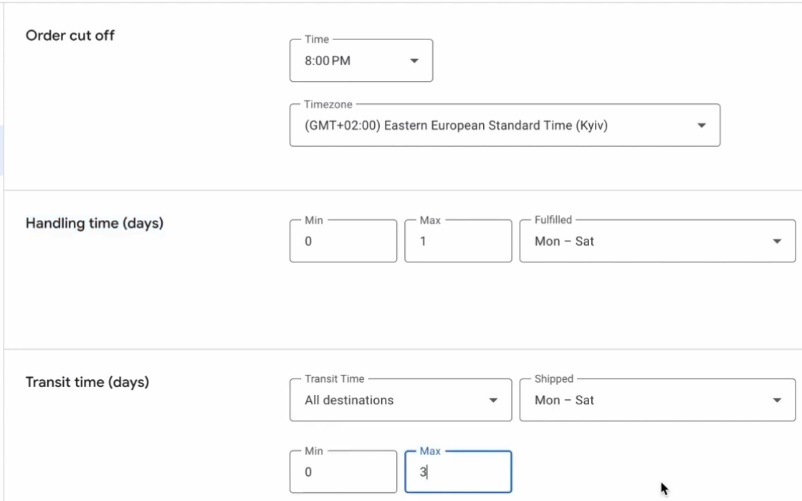This screenshot has width=802, height=501.
Task: Click the small Fulfilled caption above the field
Action: tap(553, 220)
